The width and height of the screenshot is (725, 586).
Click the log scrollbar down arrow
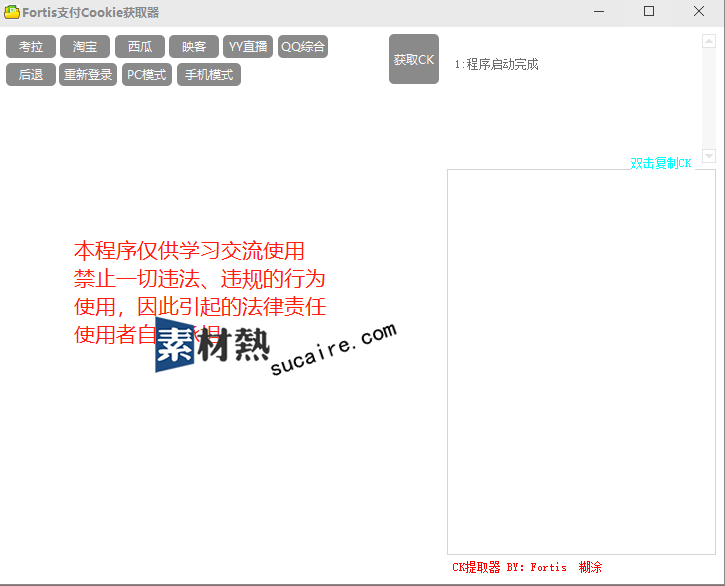coord(709,156)
